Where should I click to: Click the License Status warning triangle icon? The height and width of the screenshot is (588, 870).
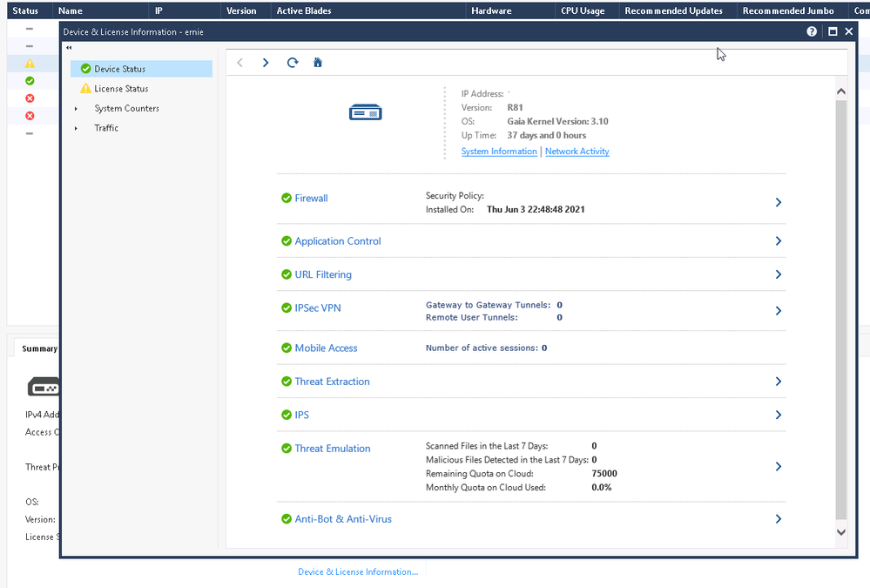click(x=85, y=88)
